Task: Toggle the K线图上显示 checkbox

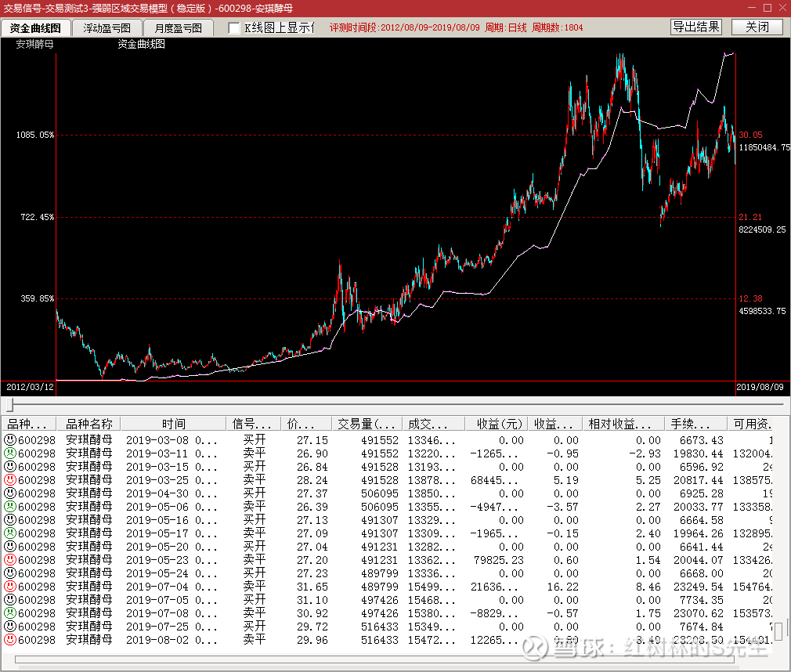Action: 234,28
